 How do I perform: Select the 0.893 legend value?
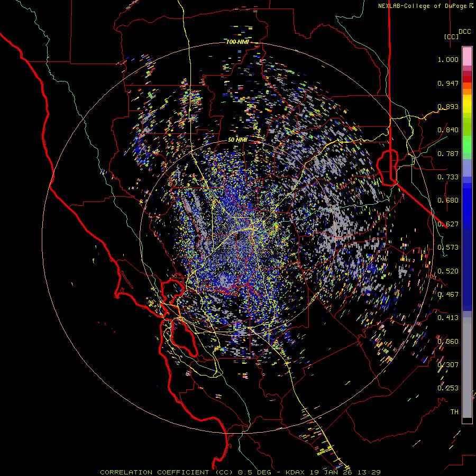tap(448, 106)
